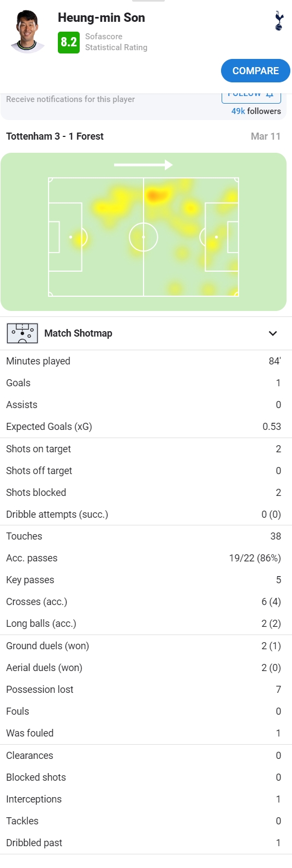Click the Match Shotmap pitch icon
The image size is (292, 868).
point(22,333)
